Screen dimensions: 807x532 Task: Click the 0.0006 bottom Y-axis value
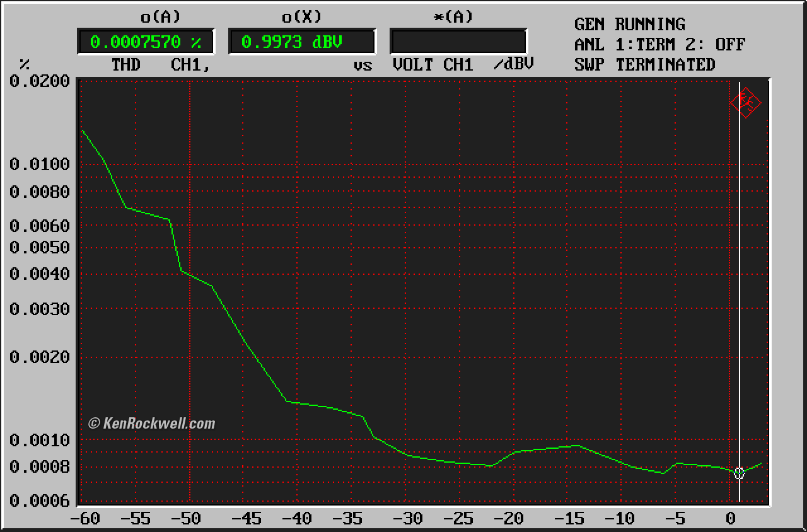pos(39,501)
